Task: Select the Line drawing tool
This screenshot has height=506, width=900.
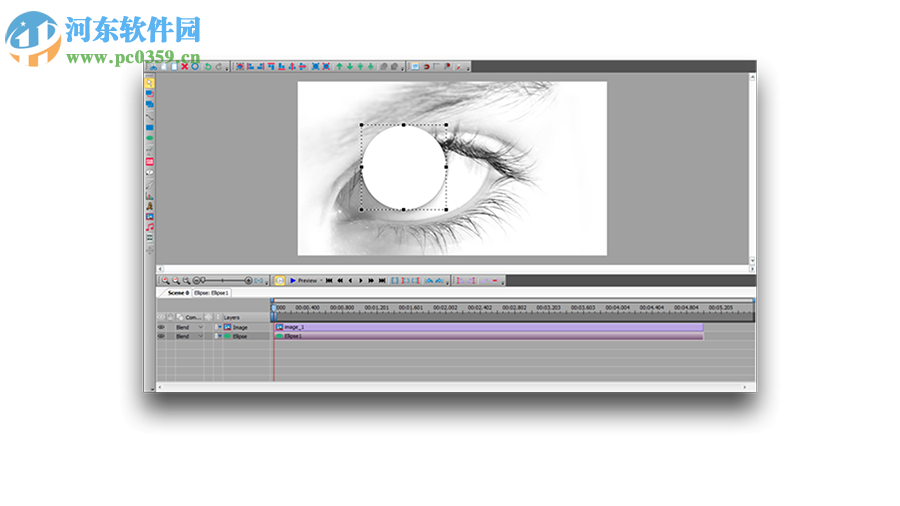Action: (150, 116)
